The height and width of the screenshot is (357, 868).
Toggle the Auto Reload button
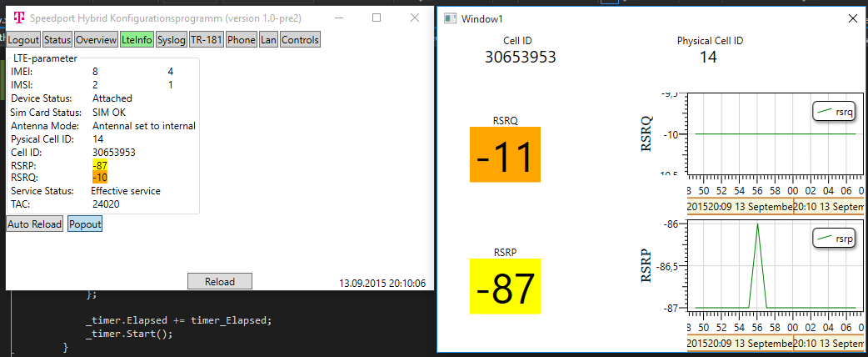(x=34, y=224)
